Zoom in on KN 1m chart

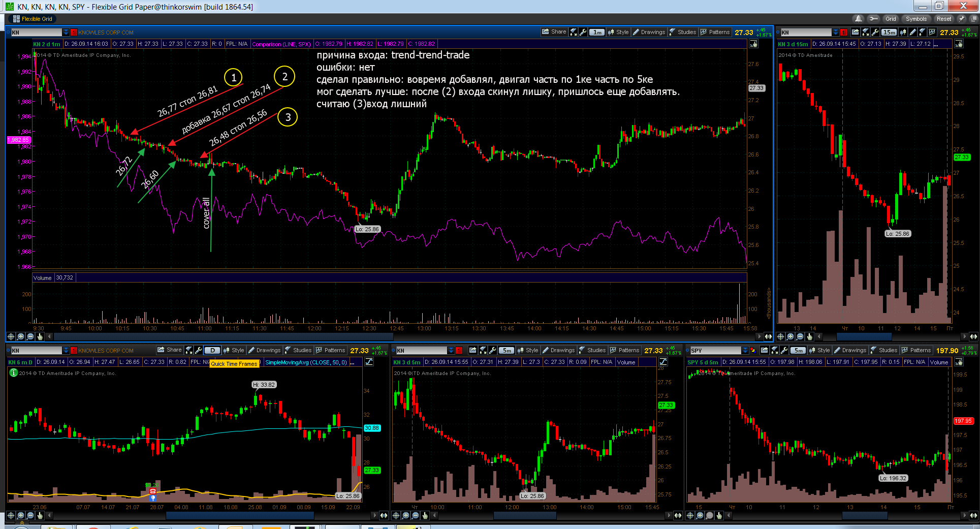click(x=21, y=336)
